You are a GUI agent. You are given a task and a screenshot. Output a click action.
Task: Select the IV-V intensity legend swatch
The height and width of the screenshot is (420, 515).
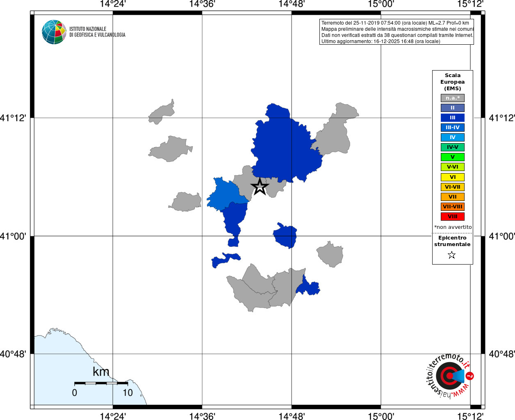tap(453, 147)
